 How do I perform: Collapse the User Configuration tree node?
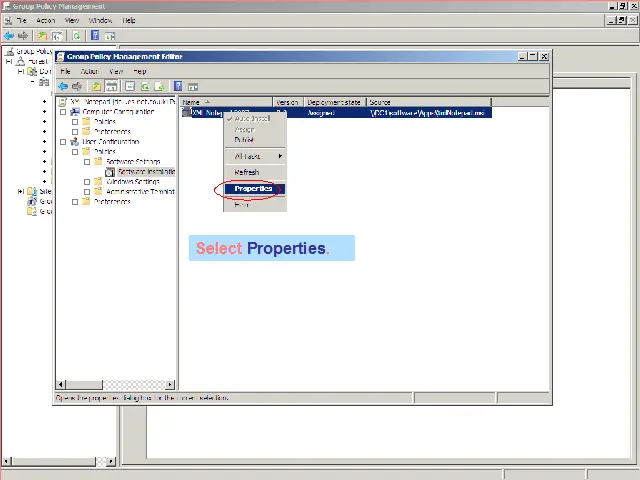[63, 142]
